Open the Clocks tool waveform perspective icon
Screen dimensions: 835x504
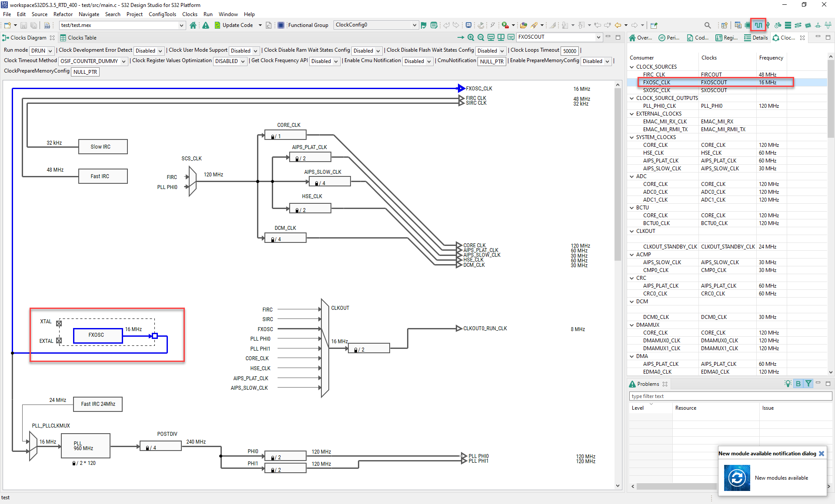pos(758,25)
